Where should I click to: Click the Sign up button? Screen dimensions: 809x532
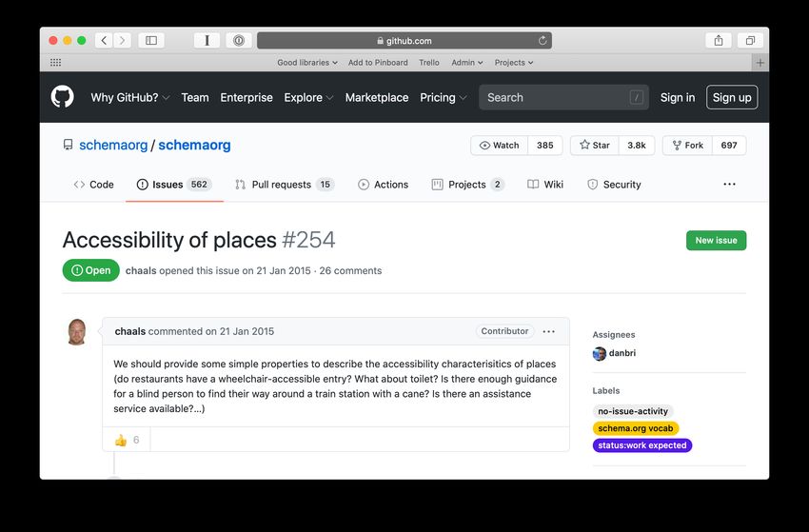click(x=732, y=97)
